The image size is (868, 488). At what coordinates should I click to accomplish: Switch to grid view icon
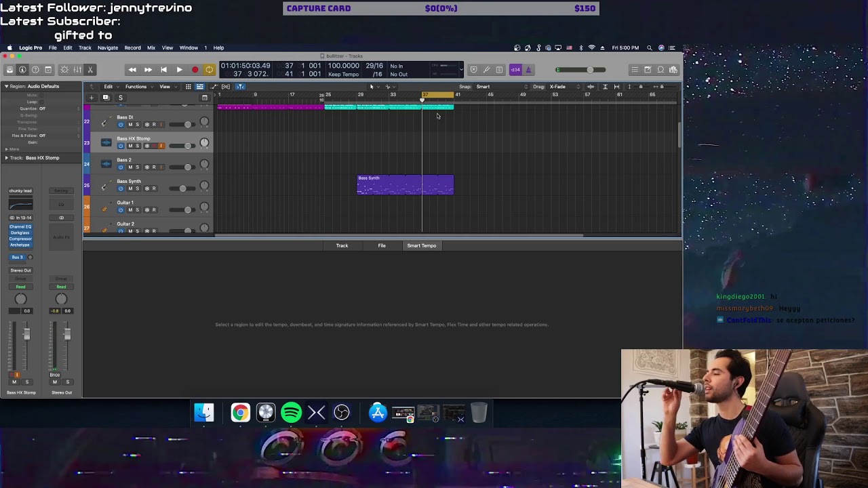(x=189, y=87)
